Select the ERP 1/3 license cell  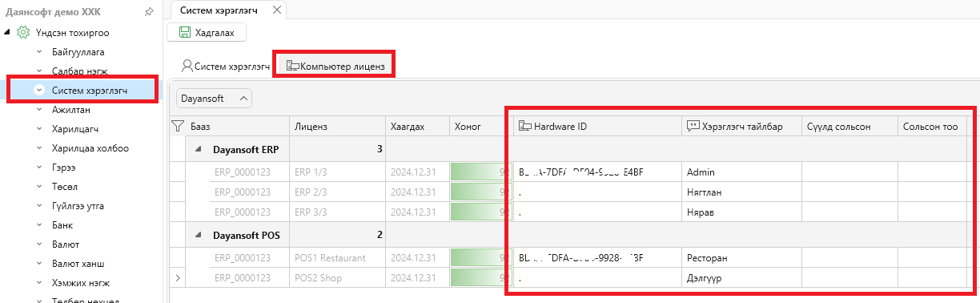337,172
